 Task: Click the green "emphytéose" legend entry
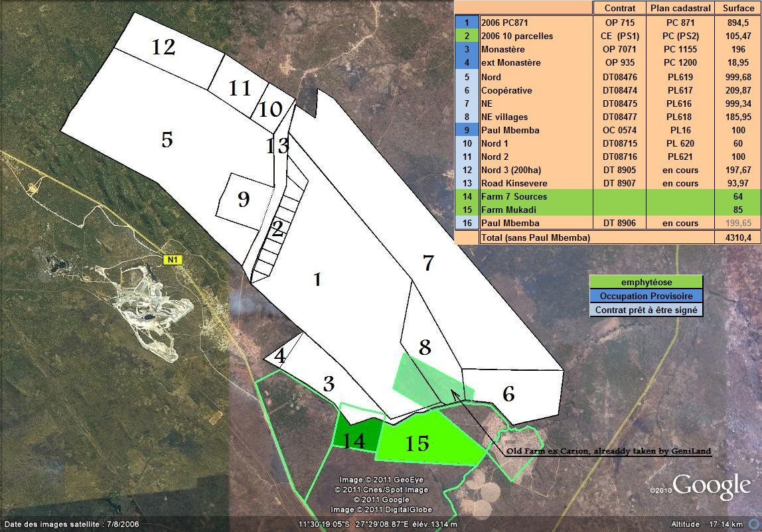coord(645,282)
